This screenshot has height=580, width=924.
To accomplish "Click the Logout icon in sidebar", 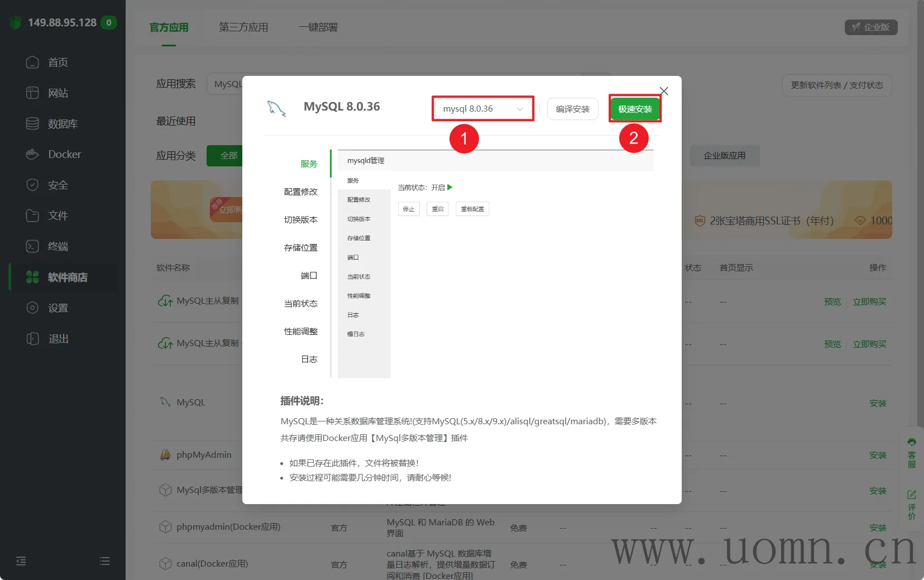I will tap(32, 338).
